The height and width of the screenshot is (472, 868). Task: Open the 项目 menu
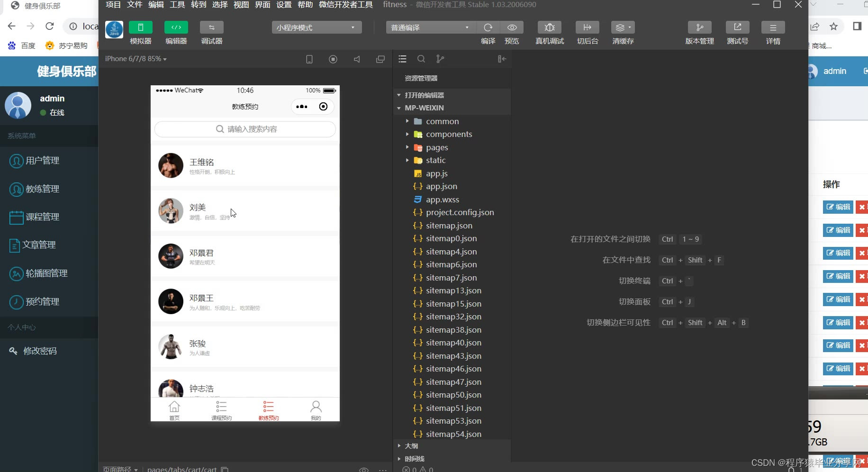pyautogui.click(x=113, y=5)
